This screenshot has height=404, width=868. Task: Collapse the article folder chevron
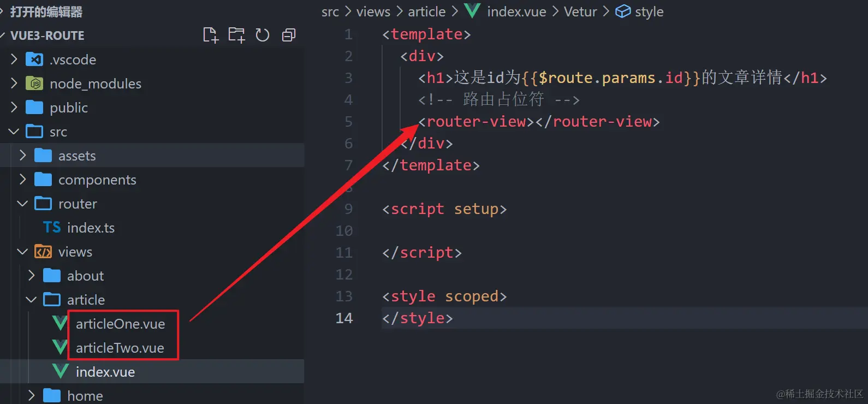pos(32,299)
